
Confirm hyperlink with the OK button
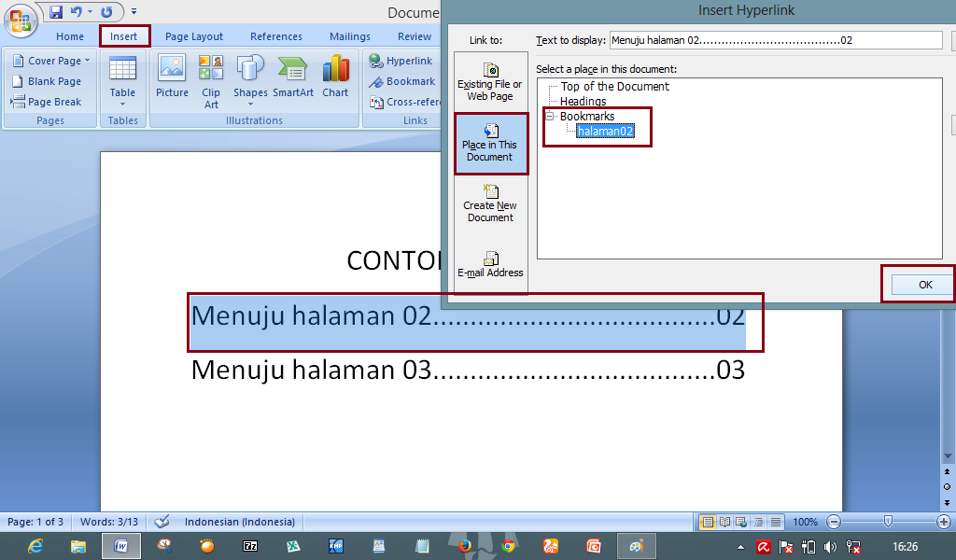click(925, 285)
